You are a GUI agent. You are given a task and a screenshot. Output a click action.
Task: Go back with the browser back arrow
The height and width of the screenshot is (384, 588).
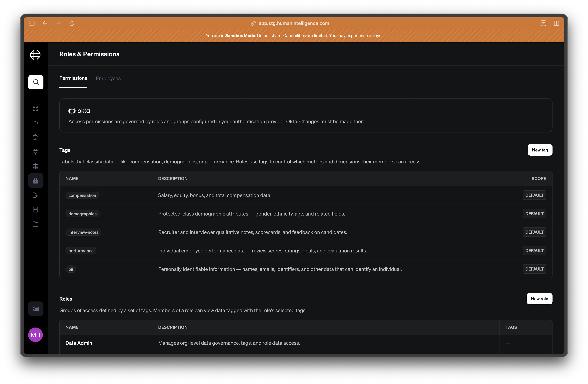point(45,23)
